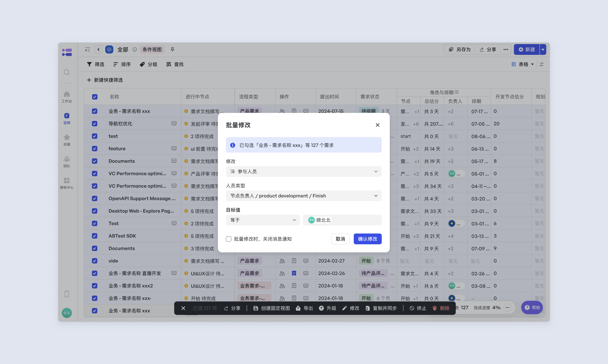The width and height of the screenshot is (608, 364).
Task: Click the blue view icon beside 全部
Action: pos(109,50)
